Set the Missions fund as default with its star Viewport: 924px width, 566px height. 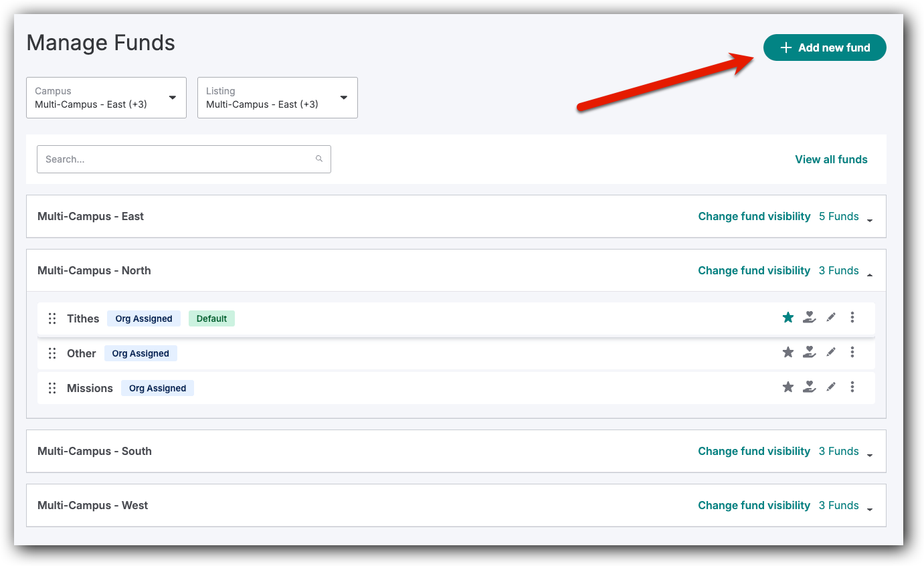[788, 387]
